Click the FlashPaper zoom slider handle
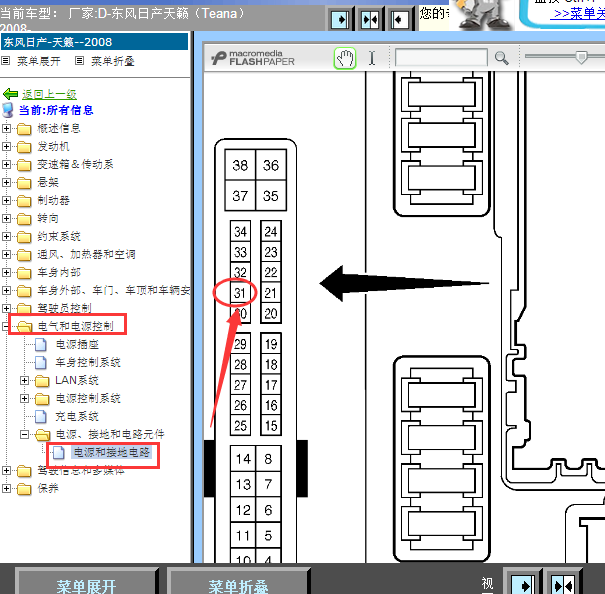The image size is (605, 594). (x=581, y=57)
